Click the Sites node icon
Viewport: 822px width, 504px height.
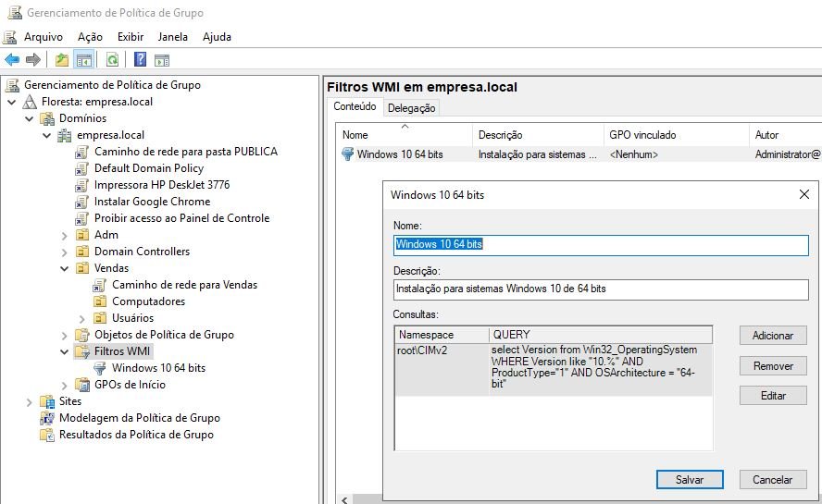pyautogui.click(x=47, y=402)
